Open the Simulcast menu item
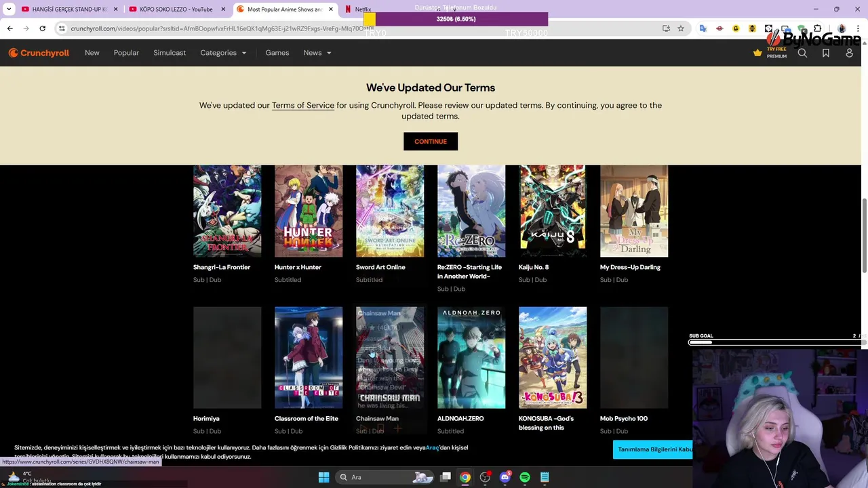The height and width of the screenshot is (488, 868). [170, 53]
